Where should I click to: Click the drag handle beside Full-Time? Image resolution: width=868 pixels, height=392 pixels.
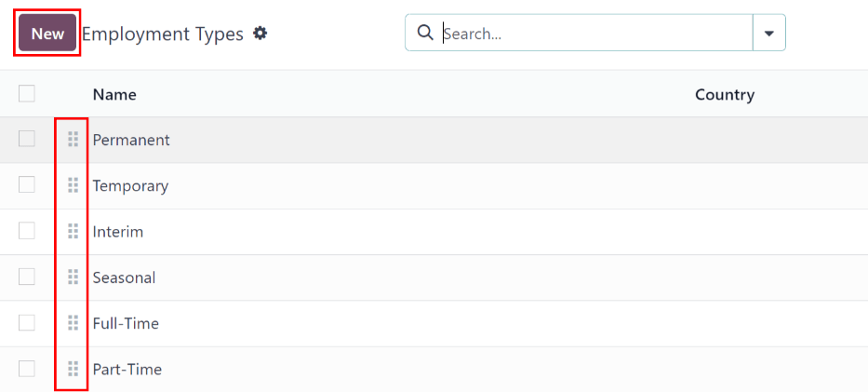point(73,323)
